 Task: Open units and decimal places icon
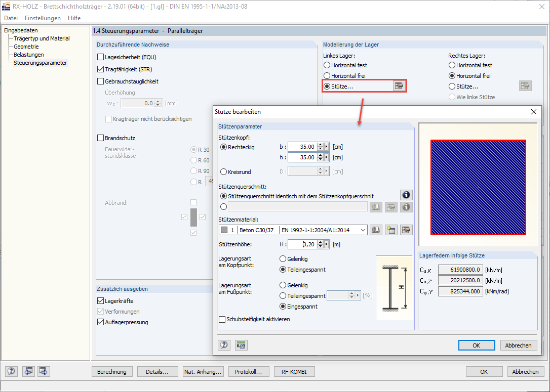[241, 345]
